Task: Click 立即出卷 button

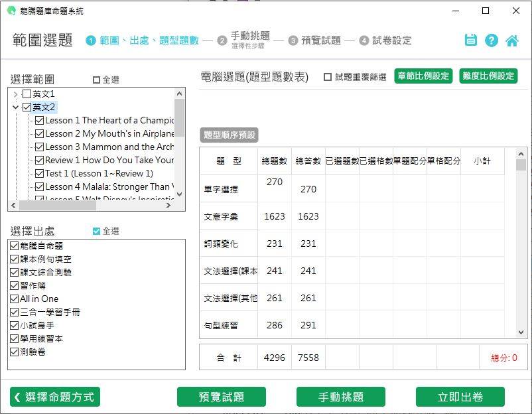Action: point(460,397)
